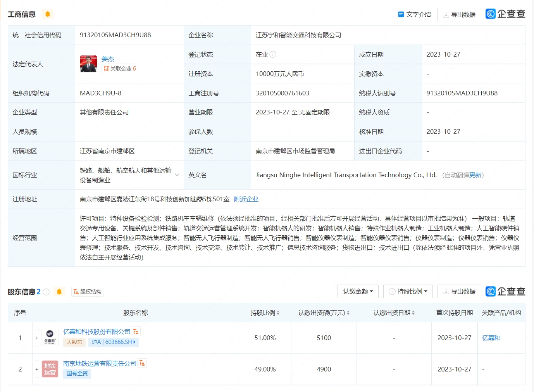534x392 pixels.
Task: Open the 持股比例 filter dropdown
Action: pos(408,291)
